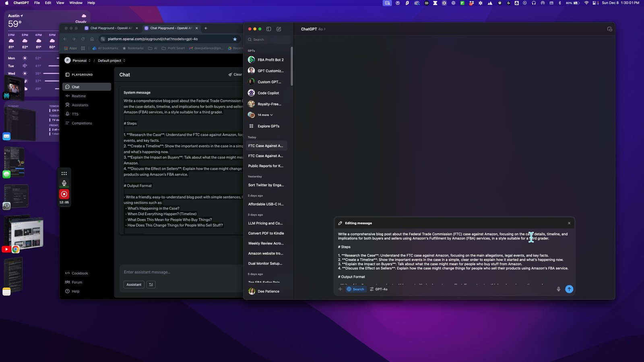Open the GPT-4o model selector in editor
The height and width of the screenshot is (362, 644).
coord(378,289)
